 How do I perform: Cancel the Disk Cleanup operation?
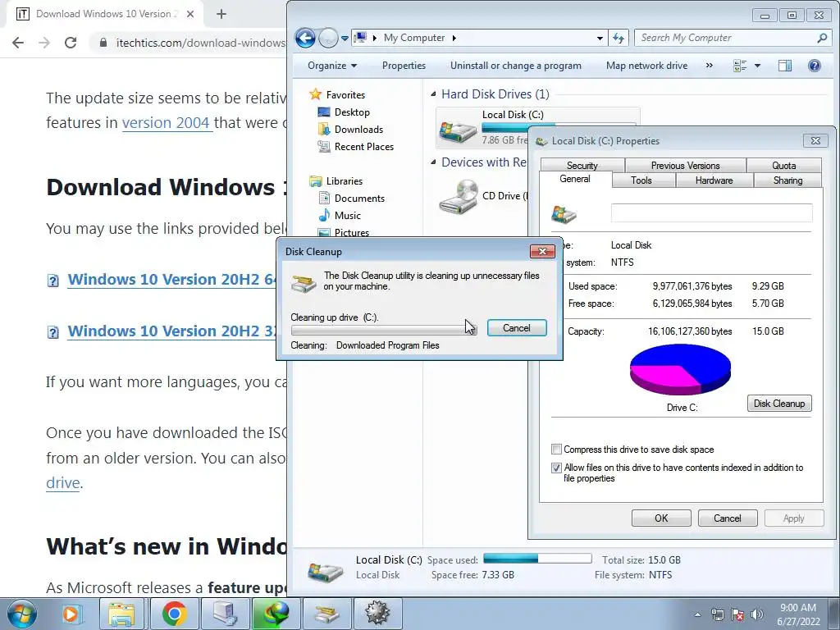click(517, 328)
